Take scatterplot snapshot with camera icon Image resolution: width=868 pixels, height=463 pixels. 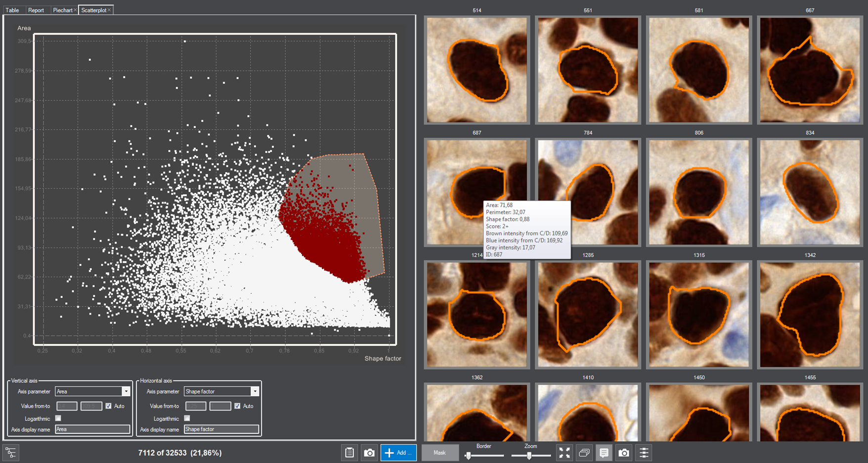369,453
